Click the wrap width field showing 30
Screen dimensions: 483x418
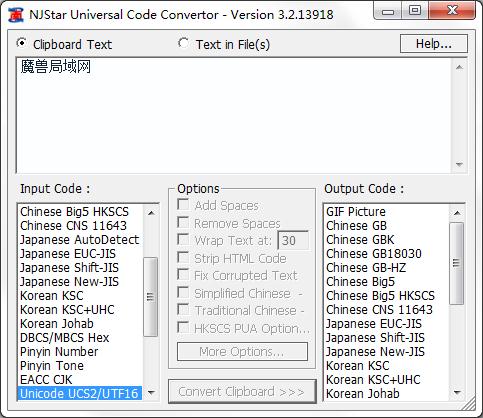coord(293,240)
